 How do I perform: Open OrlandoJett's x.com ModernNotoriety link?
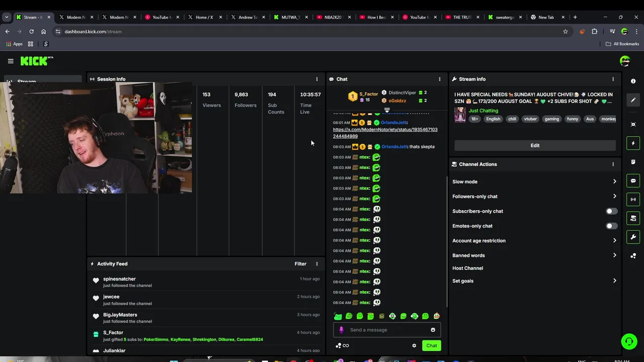[385, 133]
